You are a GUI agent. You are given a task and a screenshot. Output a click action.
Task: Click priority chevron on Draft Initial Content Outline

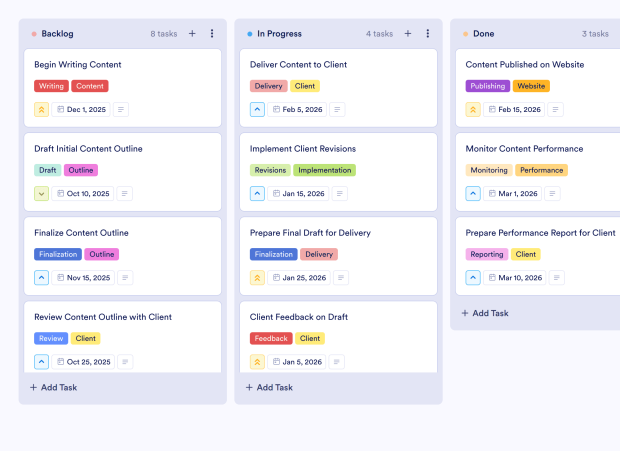(x=41, y=193)
